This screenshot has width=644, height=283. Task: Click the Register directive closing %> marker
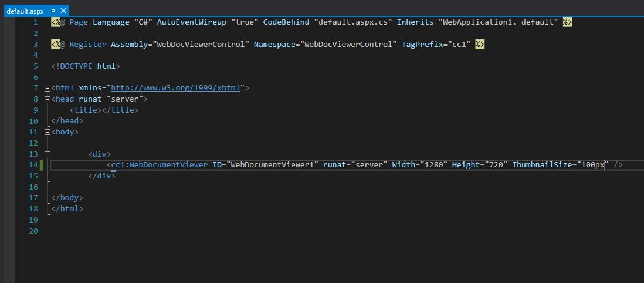[480, 44]
